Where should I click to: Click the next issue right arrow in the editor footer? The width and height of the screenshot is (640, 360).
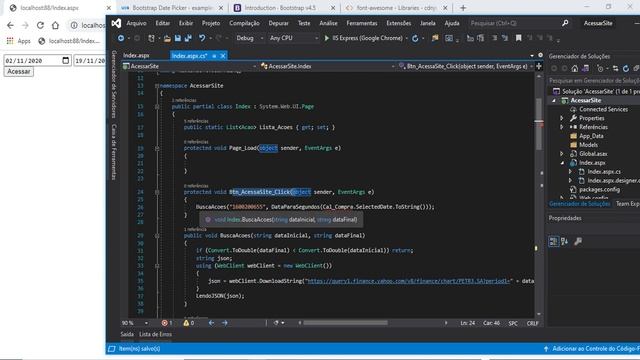[x=224, y=323]
